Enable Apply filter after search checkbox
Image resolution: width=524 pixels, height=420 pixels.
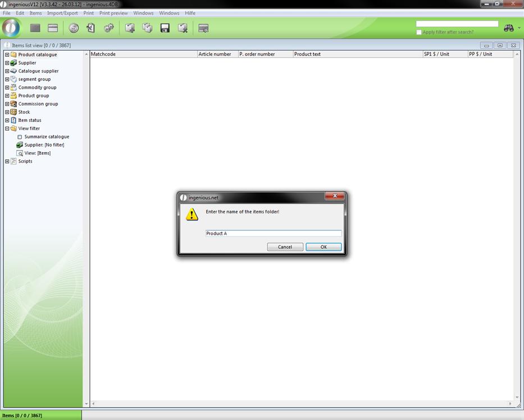(x=419, y=33)
